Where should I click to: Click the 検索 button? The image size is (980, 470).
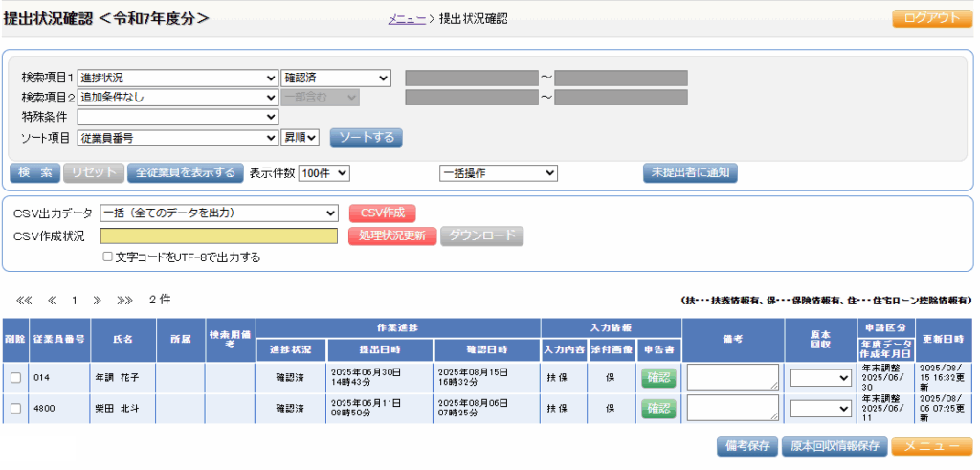[35, 173]
